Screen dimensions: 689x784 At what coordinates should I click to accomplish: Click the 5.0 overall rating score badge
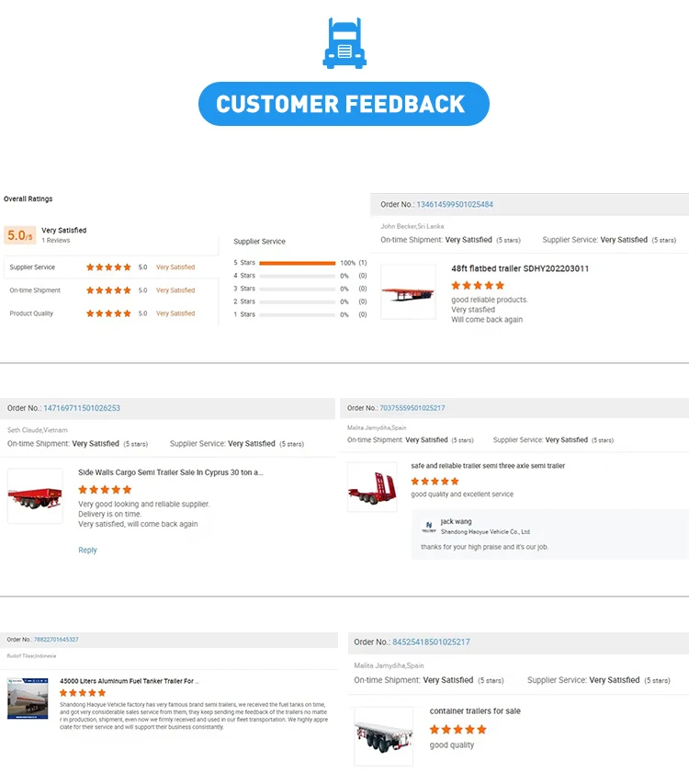click(x=20, y=235)
